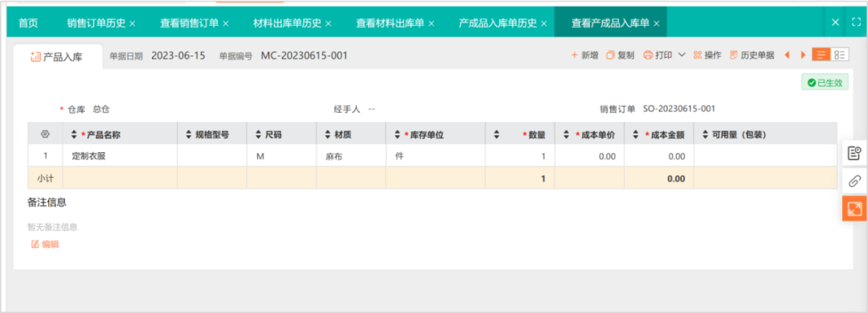The width and height of the screenshot is (868, 313).
Task: Click 编辑 to edit remarks
Action: point(45,245)
